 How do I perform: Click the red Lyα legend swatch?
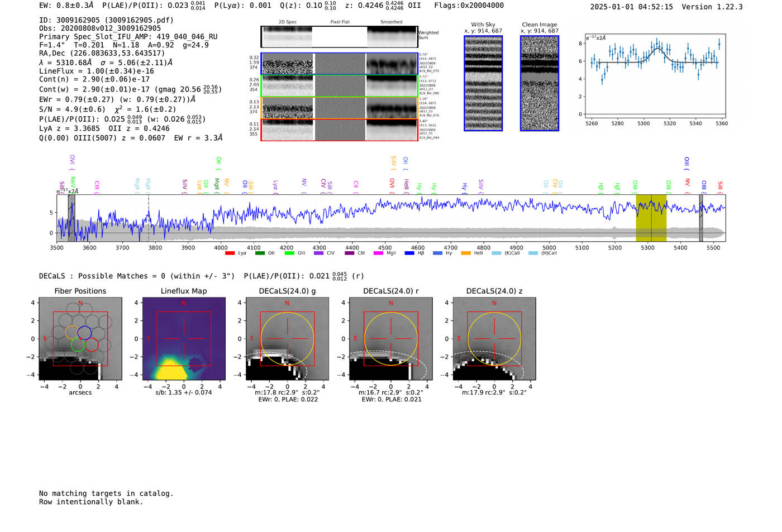point(230,253)
